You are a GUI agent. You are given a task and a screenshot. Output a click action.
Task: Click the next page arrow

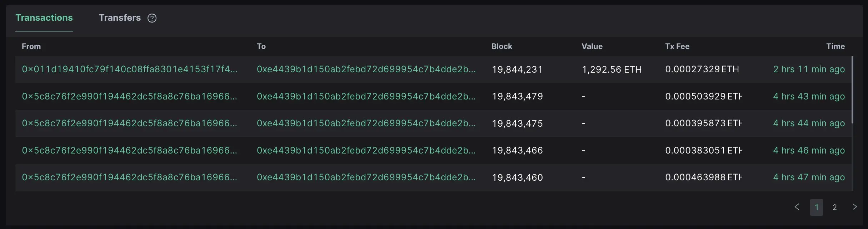pos(855,207)
